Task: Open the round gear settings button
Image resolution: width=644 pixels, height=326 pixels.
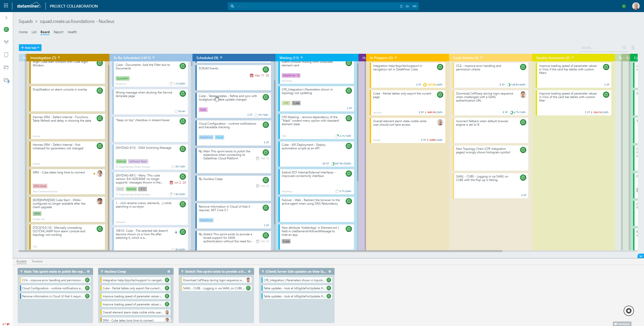Action: 629,311
